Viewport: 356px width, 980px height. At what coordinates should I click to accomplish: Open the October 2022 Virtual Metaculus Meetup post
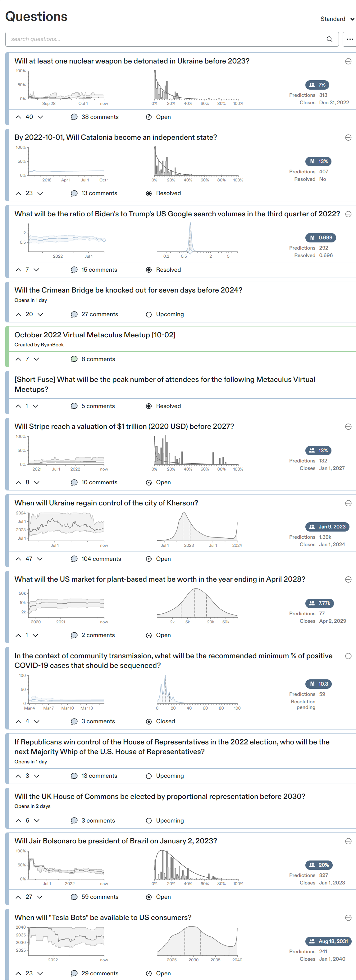pyautogui.click(x=95, y=335)
